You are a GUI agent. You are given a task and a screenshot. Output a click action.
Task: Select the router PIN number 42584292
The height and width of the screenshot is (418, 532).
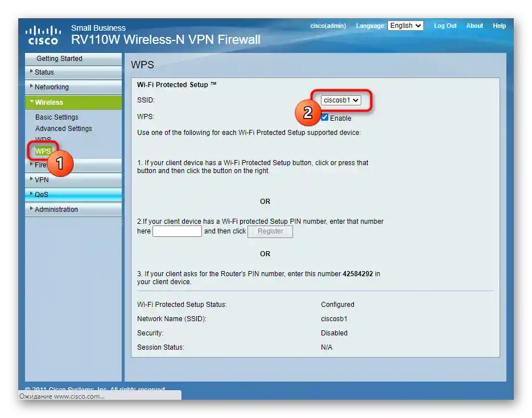(x=358, y=274)
